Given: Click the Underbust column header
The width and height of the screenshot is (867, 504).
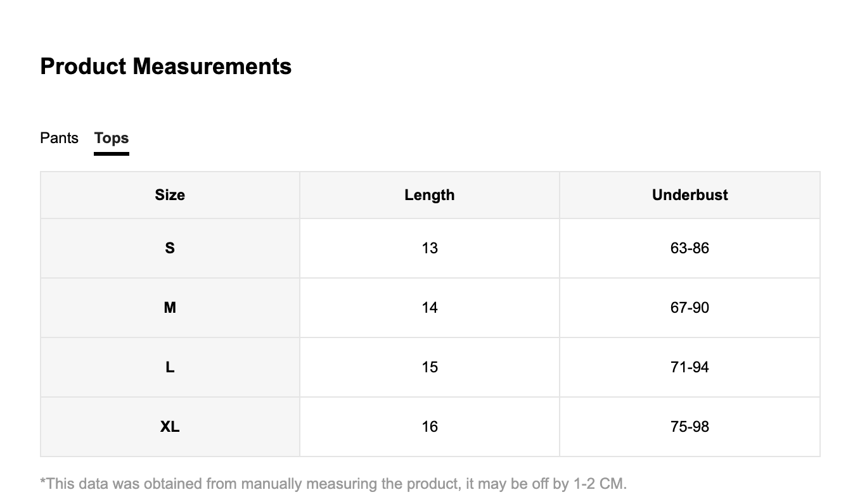Looking at the screenshot, I should point(690,195).
